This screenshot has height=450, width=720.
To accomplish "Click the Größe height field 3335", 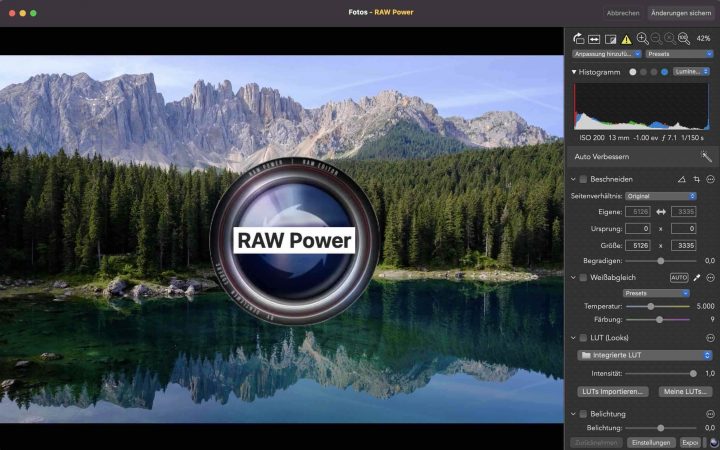I will coord(684,246).
